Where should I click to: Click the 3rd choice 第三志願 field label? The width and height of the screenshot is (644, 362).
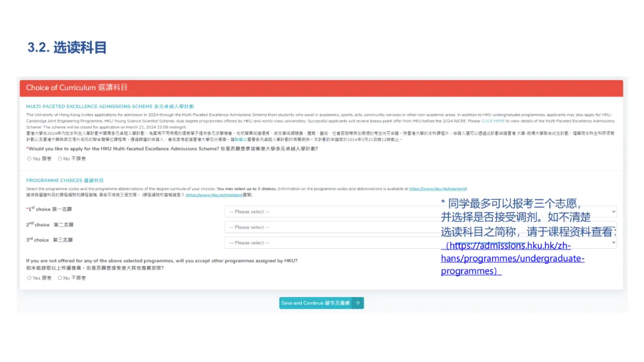pyautogui.click(x=49, y=240)
